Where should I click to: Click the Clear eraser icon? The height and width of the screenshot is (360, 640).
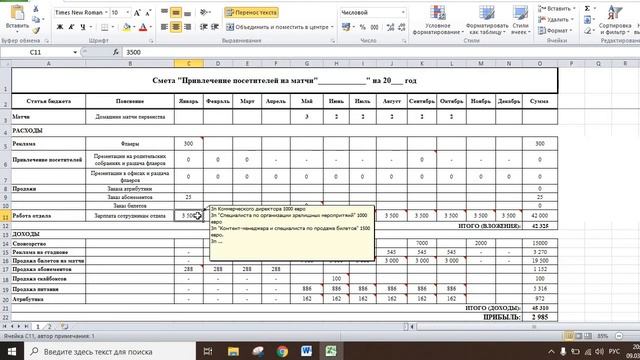tap(587, 30)
